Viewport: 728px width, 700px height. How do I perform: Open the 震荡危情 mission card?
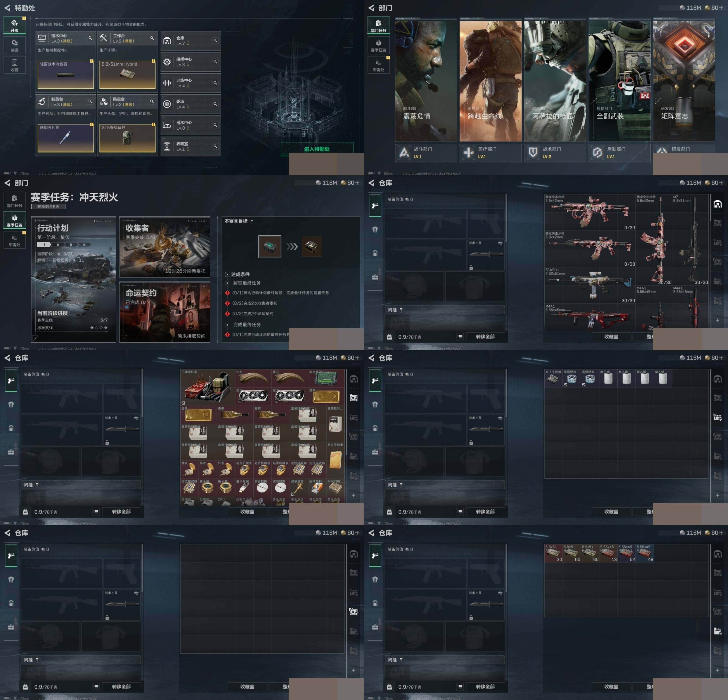(426, 81)
